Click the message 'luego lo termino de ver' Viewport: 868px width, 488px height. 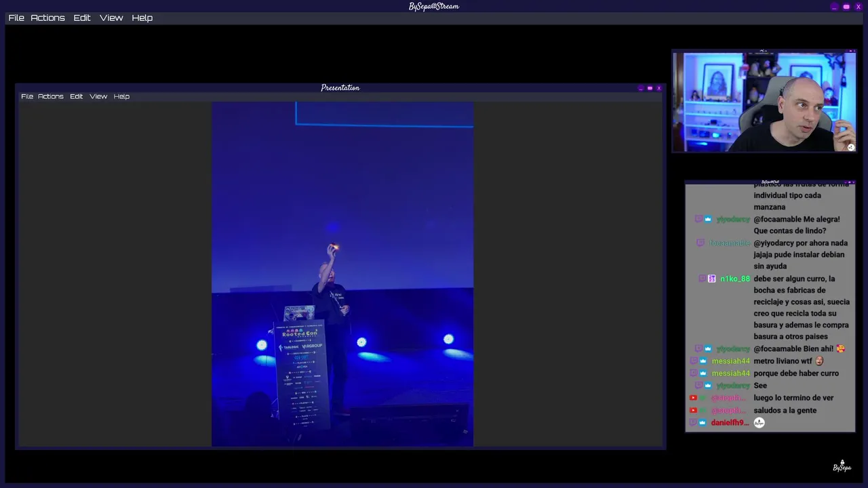point(793,398)
